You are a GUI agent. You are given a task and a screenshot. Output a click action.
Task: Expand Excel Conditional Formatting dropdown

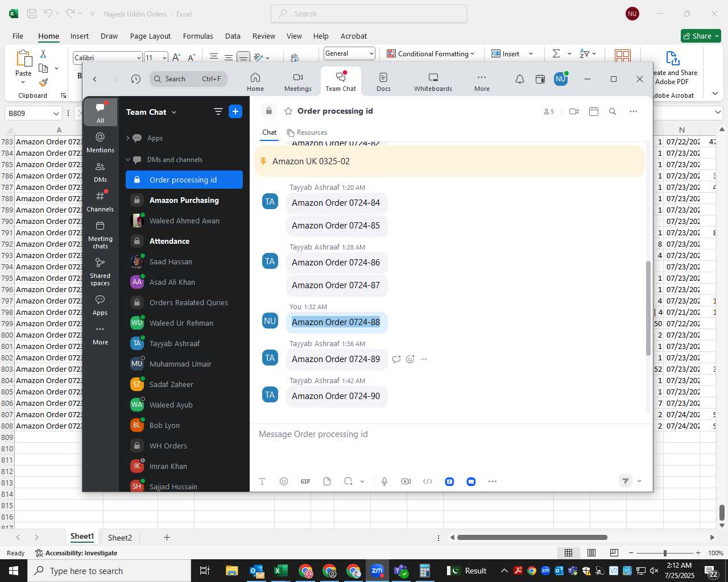point(473,54)
